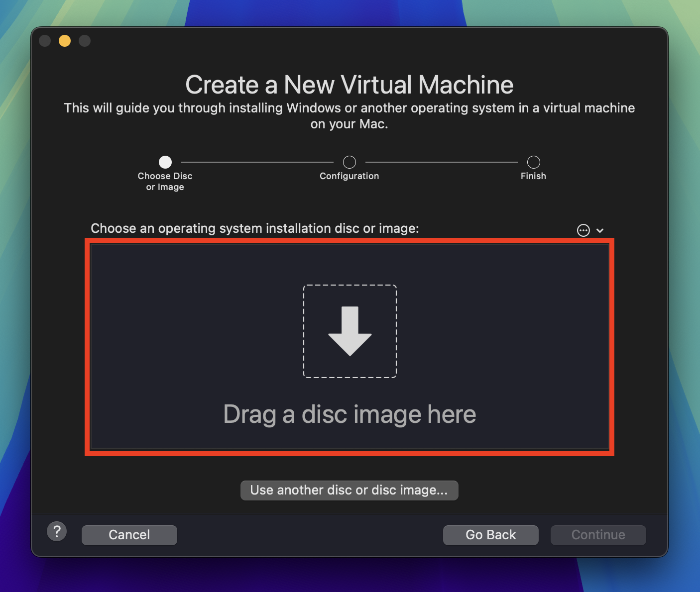Image resolution: width=700 pixels, height=592 pixels.
Task: Select the Configuration step circle
Action: [349, 161]
